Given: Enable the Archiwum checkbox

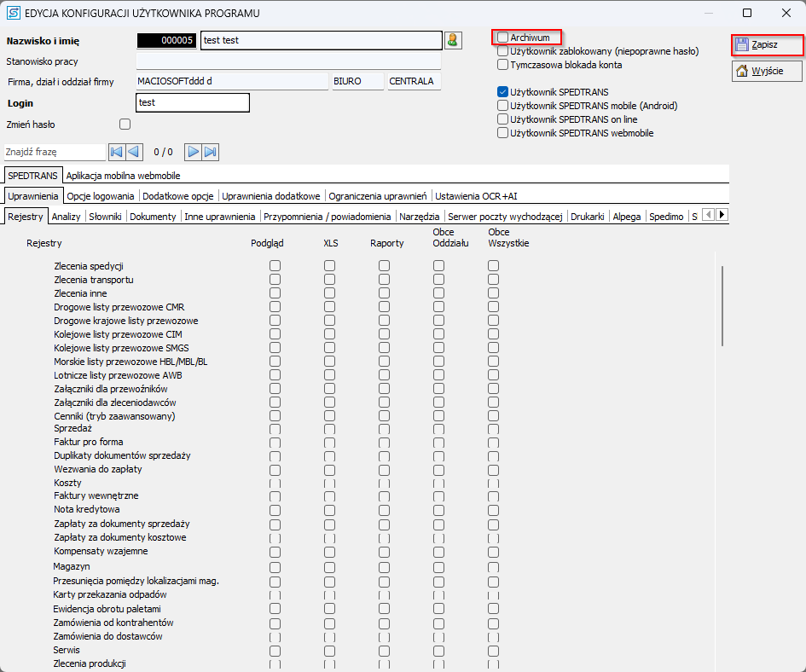Looking at the screenshot, I should (503, 38).
